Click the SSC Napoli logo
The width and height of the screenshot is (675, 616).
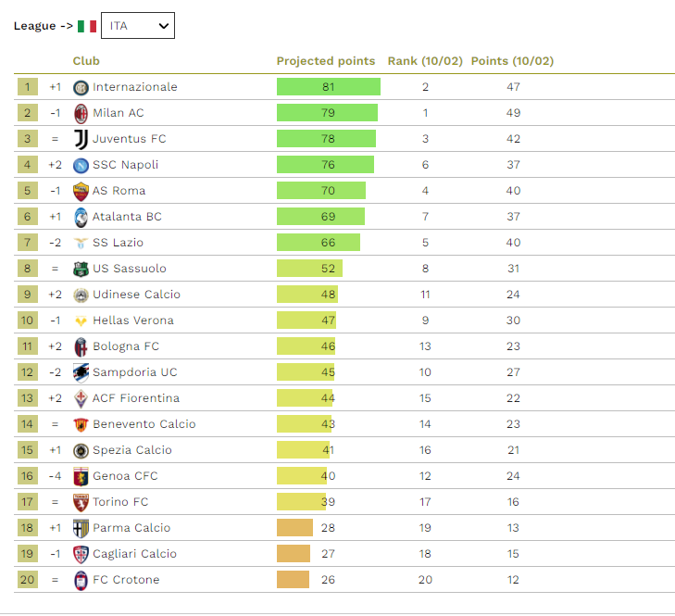pos(81,165)
